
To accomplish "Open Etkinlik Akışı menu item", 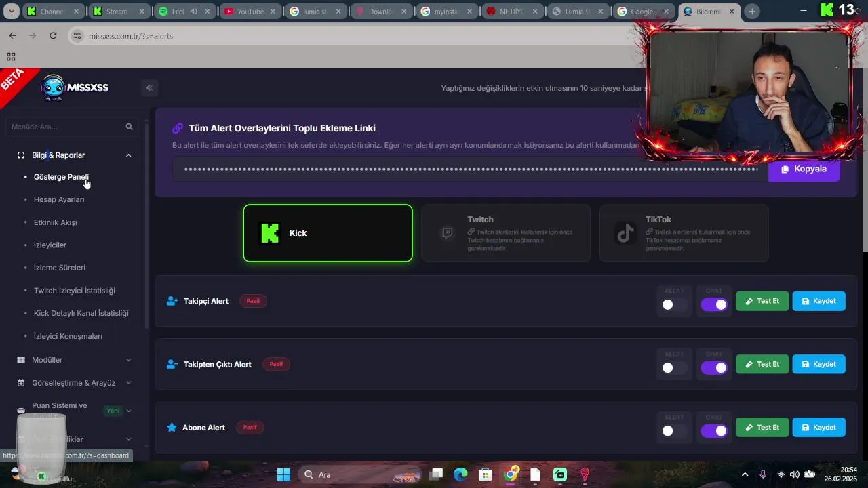I will [x=56, y=222].
